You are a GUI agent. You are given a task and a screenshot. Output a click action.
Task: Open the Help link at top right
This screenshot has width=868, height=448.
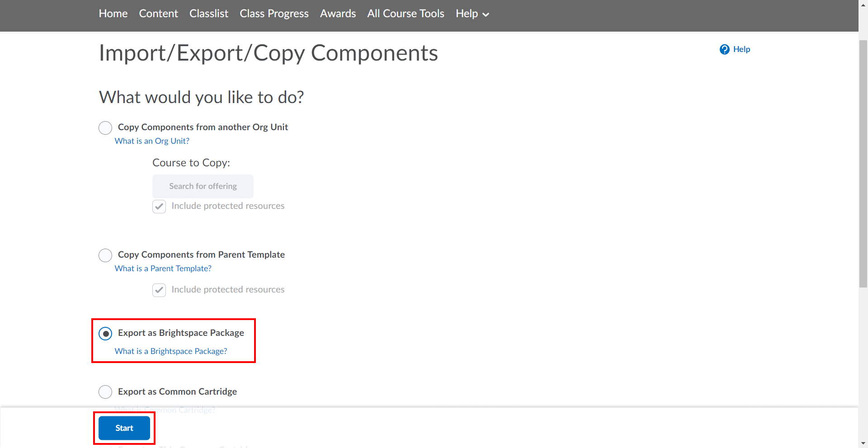741,49
